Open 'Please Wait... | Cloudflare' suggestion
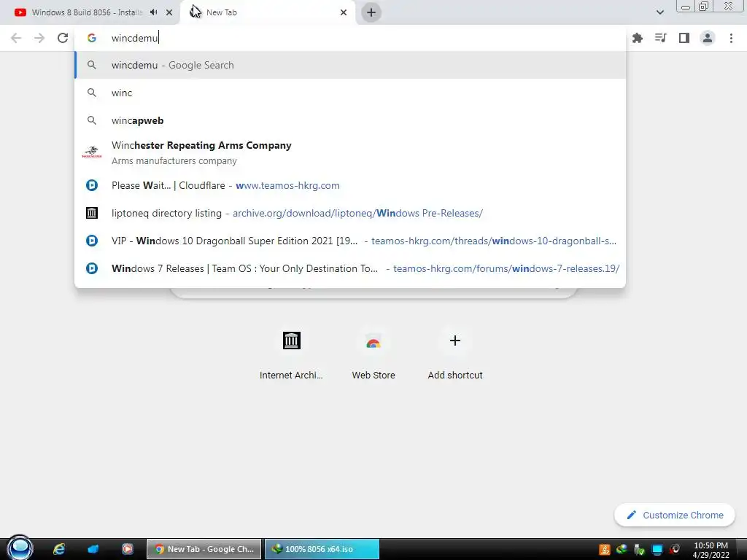Image resolution: width=747 pixels, height=560 pixels. coord(350,185)
